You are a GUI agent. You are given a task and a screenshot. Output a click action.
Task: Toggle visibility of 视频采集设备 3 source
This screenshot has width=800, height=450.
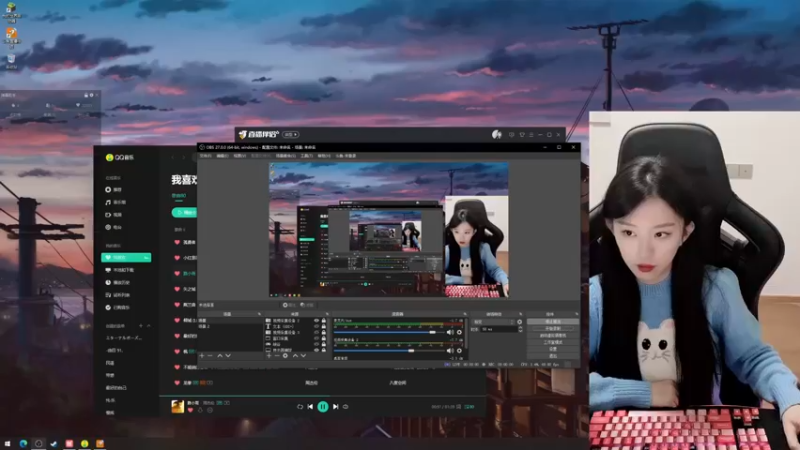point(316,332)
